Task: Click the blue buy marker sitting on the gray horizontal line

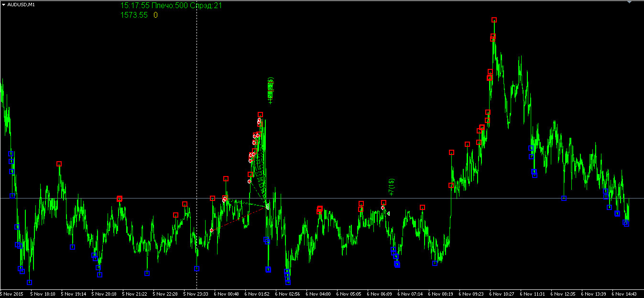Action: coord(564,198)
